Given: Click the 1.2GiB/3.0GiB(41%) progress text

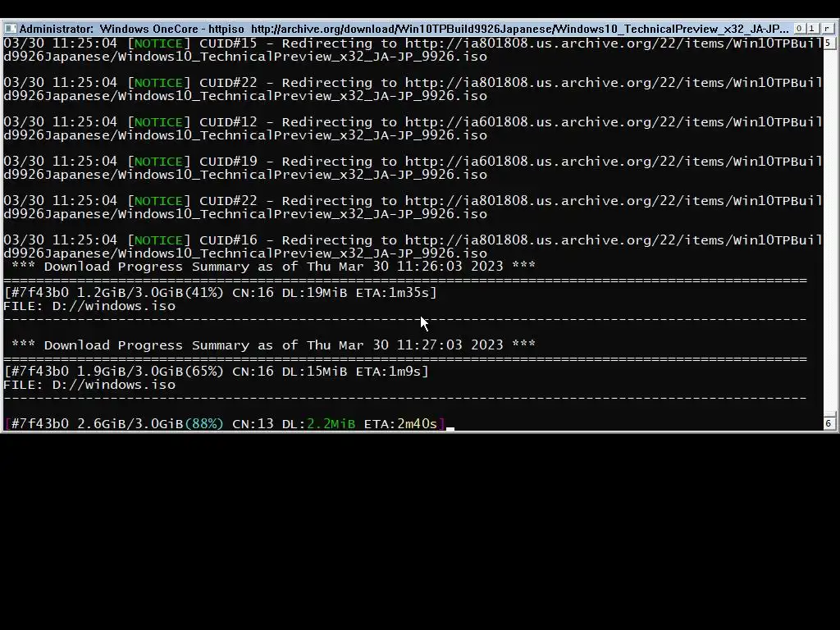Looking at the screenshot, I should point(150,293).
